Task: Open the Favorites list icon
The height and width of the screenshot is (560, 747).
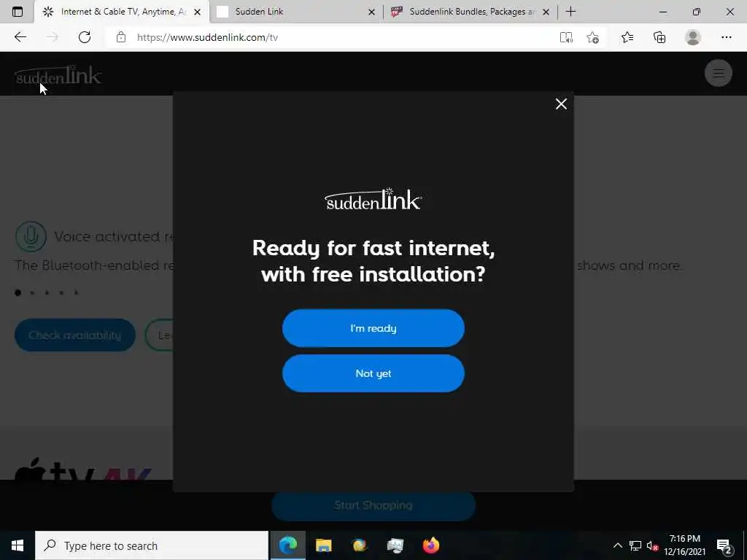Action: coord(627,38)
